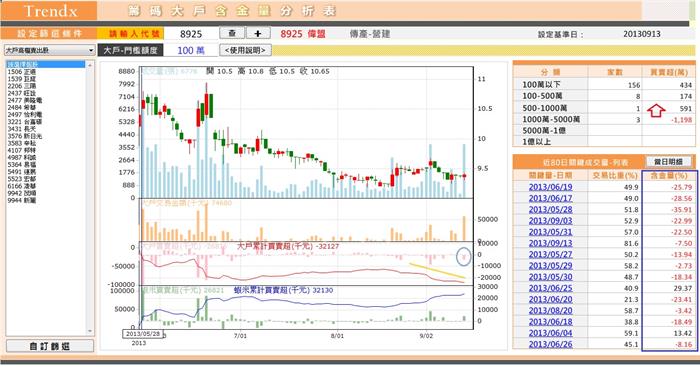Open the 2013/05/31 key-volume date link
The image size is (700, 367).
click(x=550, y=232)
